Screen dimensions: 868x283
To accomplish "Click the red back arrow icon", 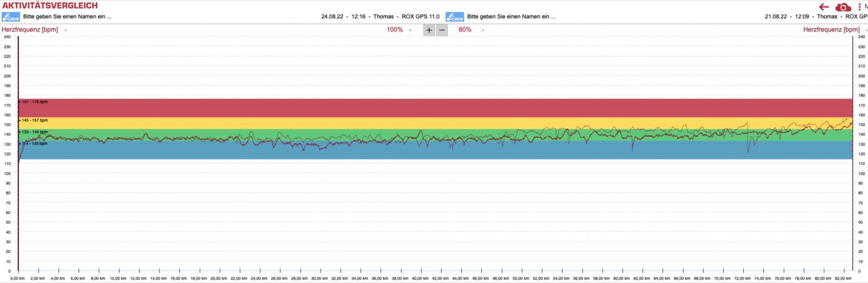I will (x=824, y=7).
